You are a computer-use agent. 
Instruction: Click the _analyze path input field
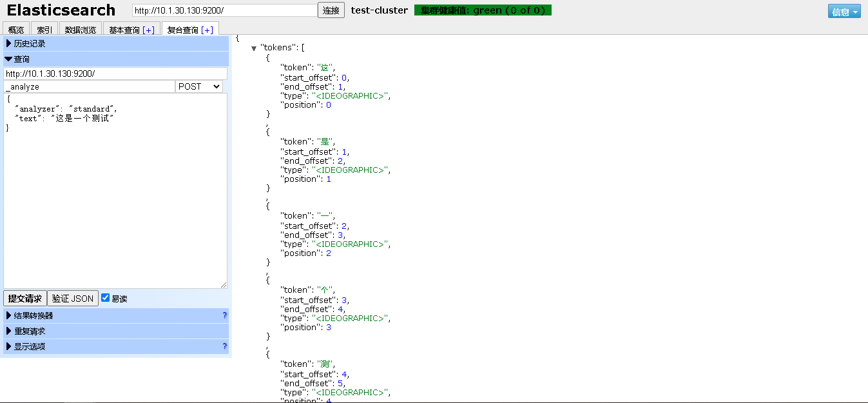(89, 86)
